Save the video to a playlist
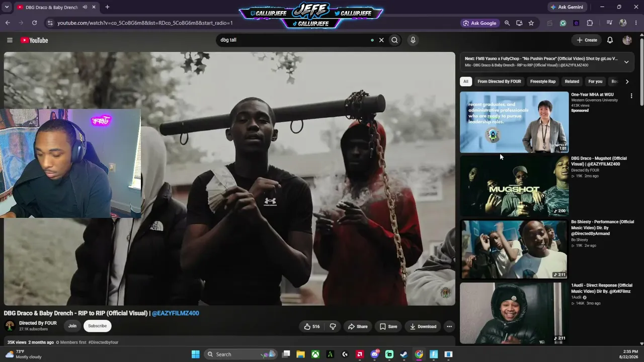The width and height of the screenshot is (644, 362). 388,326
